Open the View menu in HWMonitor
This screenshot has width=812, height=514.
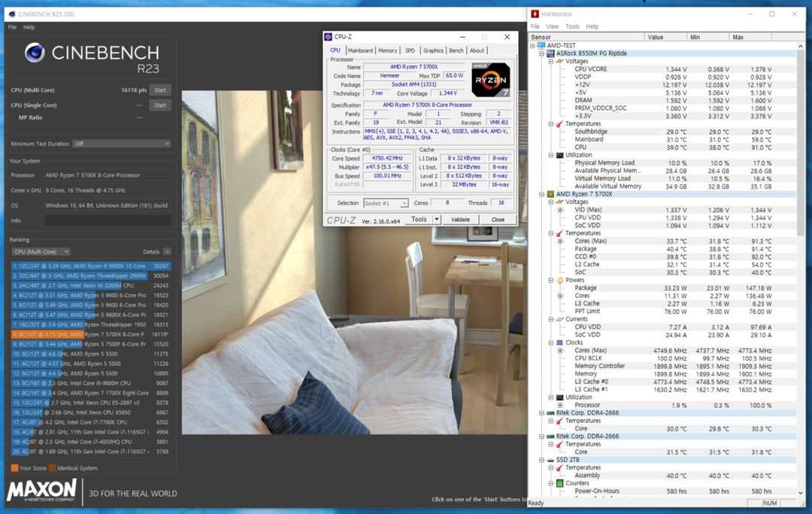553,26
